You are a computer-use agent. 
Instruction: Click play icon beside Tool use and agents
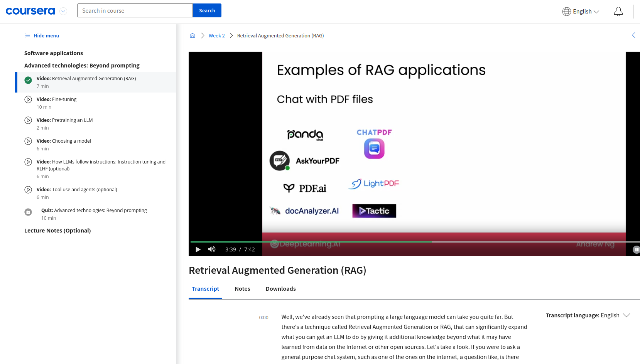pyautogui.click(x=28, y=190)
